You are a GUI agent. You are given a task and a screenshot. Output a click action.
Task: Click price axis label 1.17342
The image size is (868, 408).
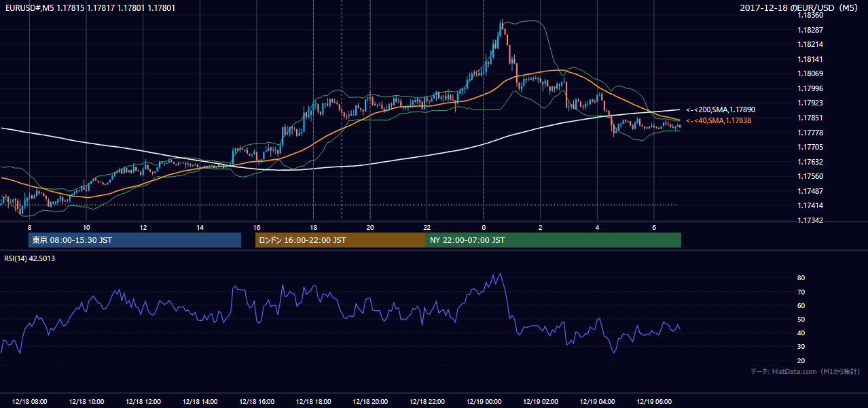click(811, 220)
